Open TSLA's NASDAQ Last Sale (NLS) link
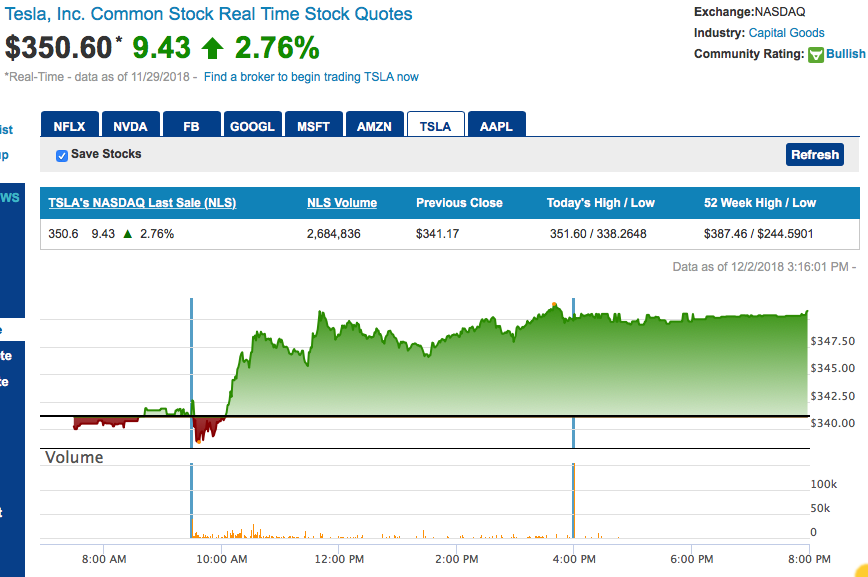868x577 pixels. tap(142, 203)
